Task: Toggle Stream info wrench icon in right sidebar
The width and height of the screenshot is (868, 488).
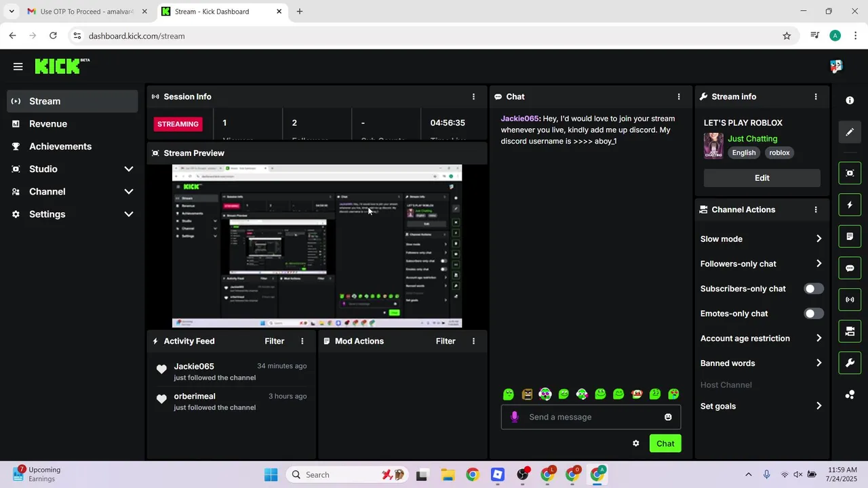Action: click(x=850, y=363)
